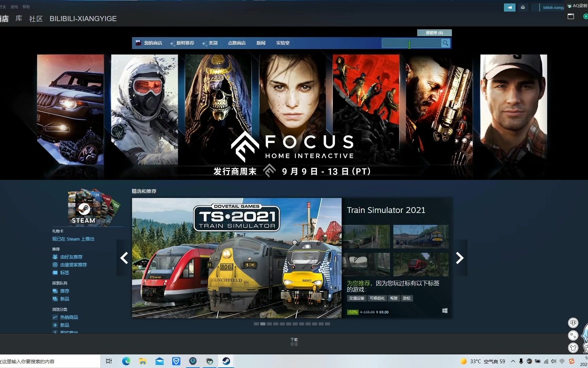Show hidden system tray icons
This screenshot has width=588, height=368.
click(x=513, y=361)
